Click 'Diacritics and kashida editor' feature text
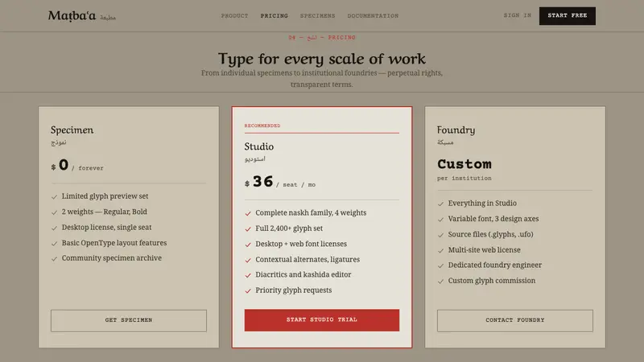The height and width of the screenshot is (362, 644). click(x=303, y=274)
